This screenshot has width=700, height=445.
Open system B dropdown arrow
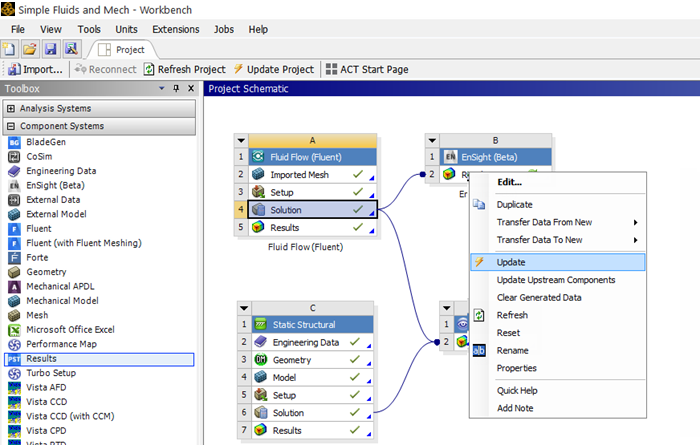(x=432, y=141)
